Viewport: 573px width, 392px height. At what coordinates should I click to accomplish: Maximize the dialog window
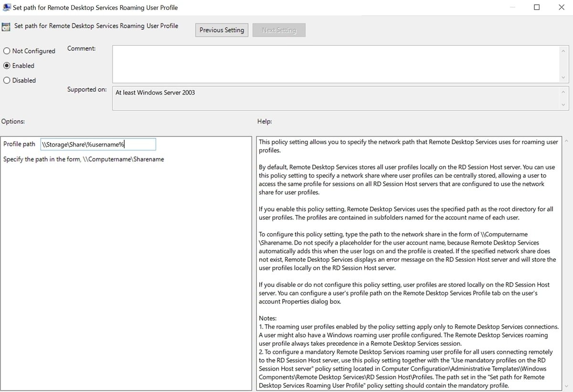(x=537, y=7)
